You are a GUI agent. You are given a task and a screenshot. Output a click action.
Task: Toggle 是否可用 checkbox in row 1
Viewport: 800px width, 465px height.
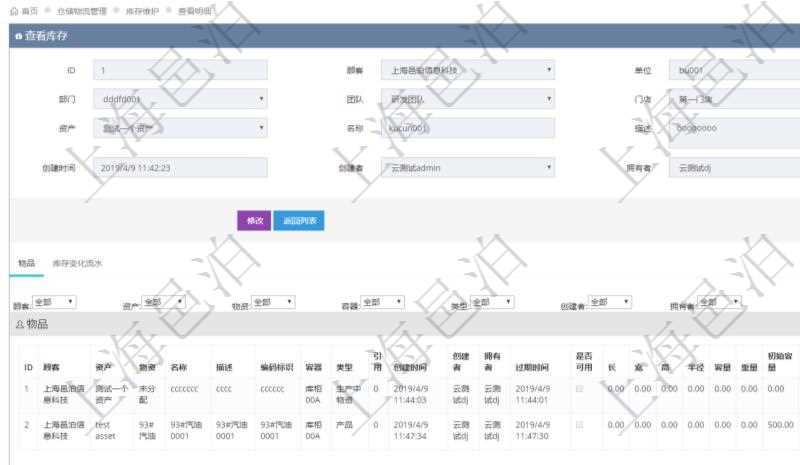(580, 390)
